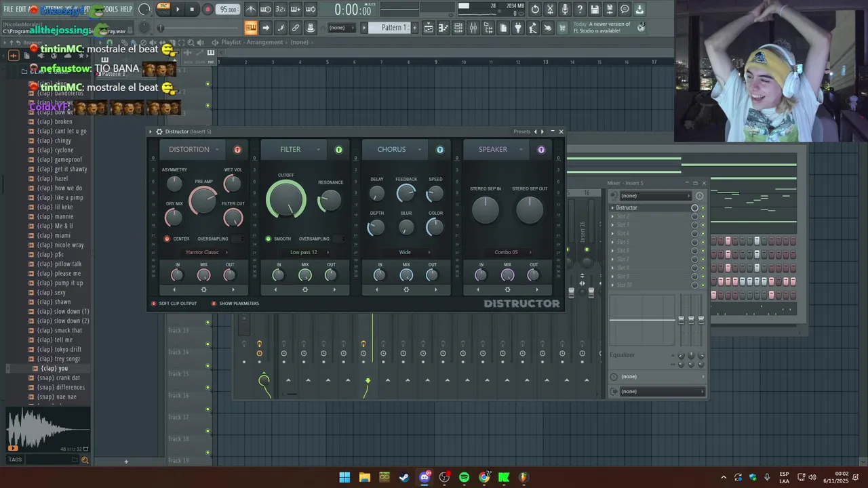Click the download updates icon at toolbar end
Viewport: 868px width, 488px height.
click(x=639, y=9)
